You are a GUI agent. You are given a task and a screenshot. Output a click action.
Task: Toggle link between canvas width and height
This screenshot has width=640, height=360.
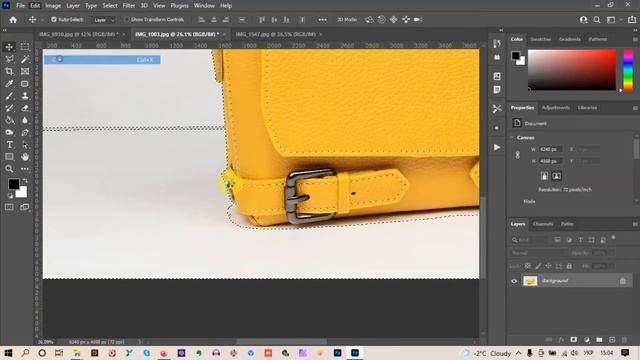pyautogui.click(x=517, y=155)
